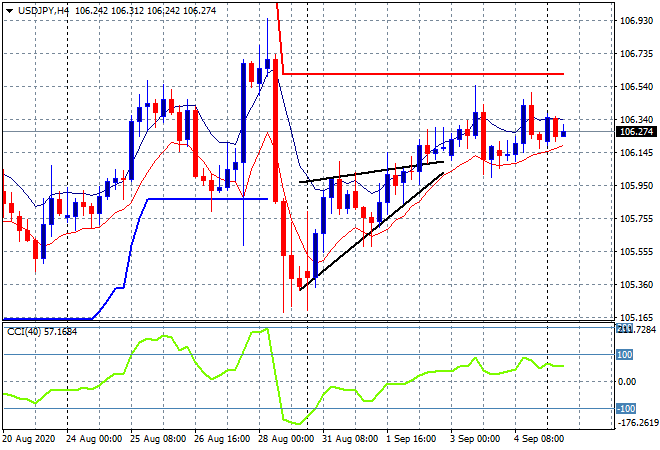Click the 4 Sep 08:00 time label

[539, 439]
